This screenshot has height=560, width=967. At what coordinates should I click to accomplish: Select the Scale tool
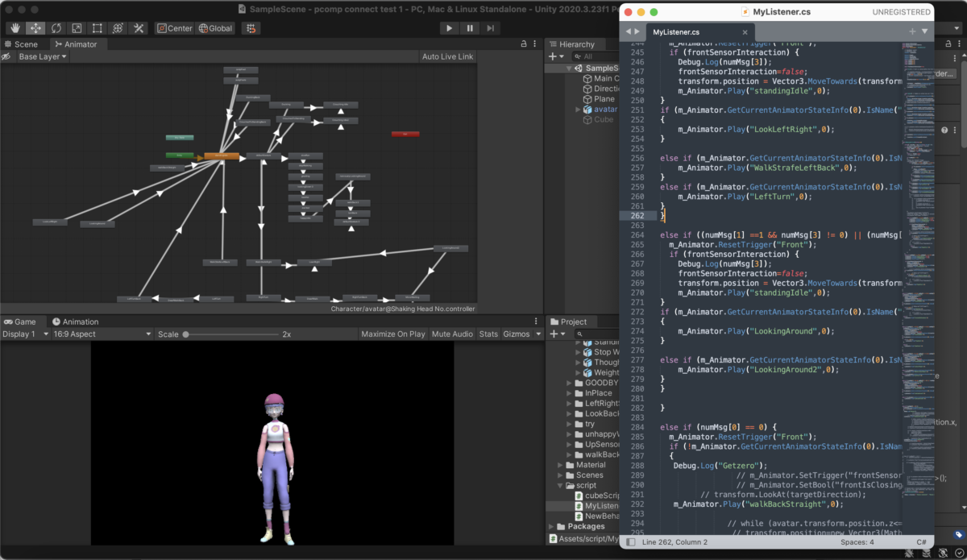(x=77, y=28)
